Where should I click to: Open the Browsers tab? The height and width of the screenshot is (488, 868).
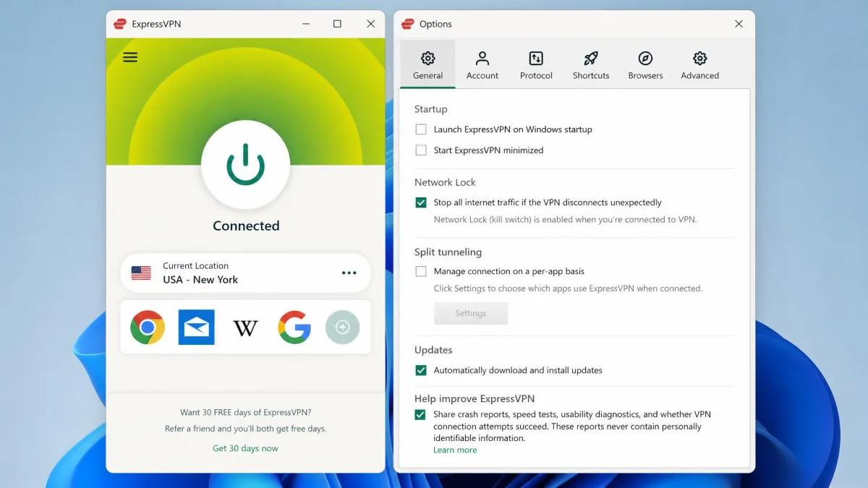coord(645,64)
